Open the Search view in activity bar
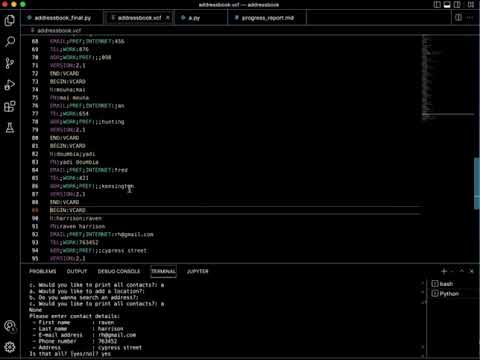480x360 pixels. click(x=10, y=42)
